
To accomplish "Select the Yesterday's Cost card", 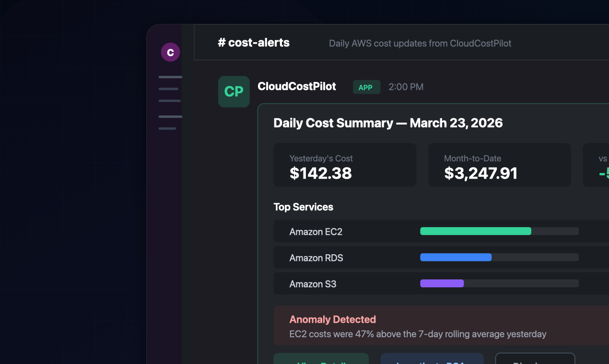I will (345, 165).
